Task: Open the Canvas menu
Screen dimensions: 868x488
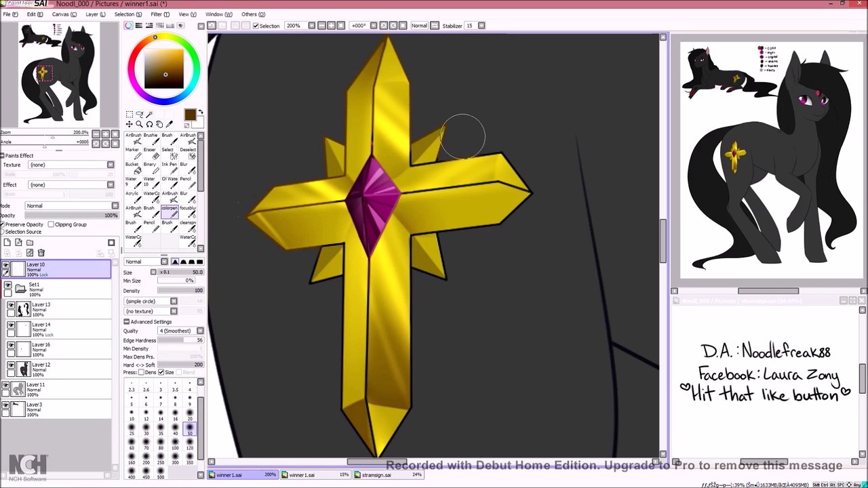Action: click(x=64, y=14)
